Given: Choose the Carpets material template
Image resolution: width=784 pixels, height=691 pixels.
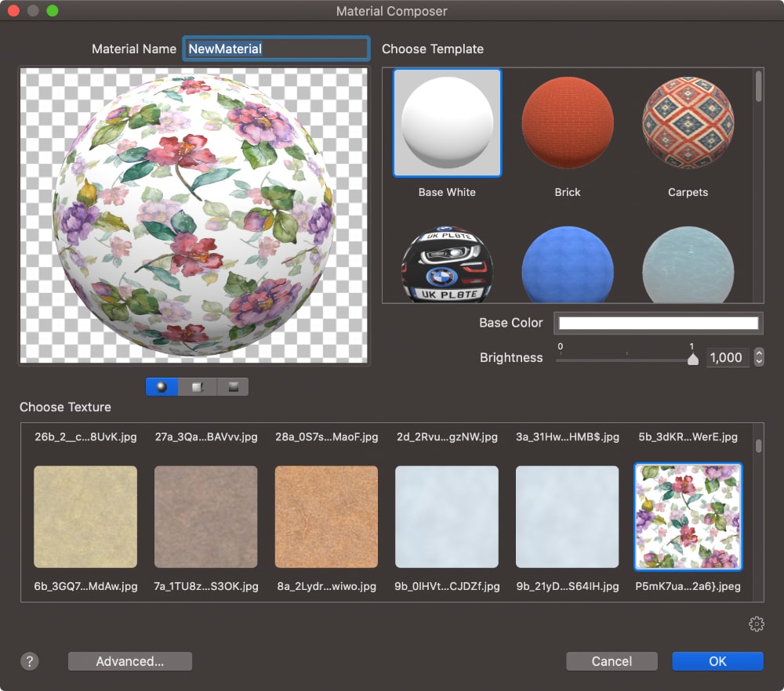Looking at the screenshot, I should (x=688, y=122).
